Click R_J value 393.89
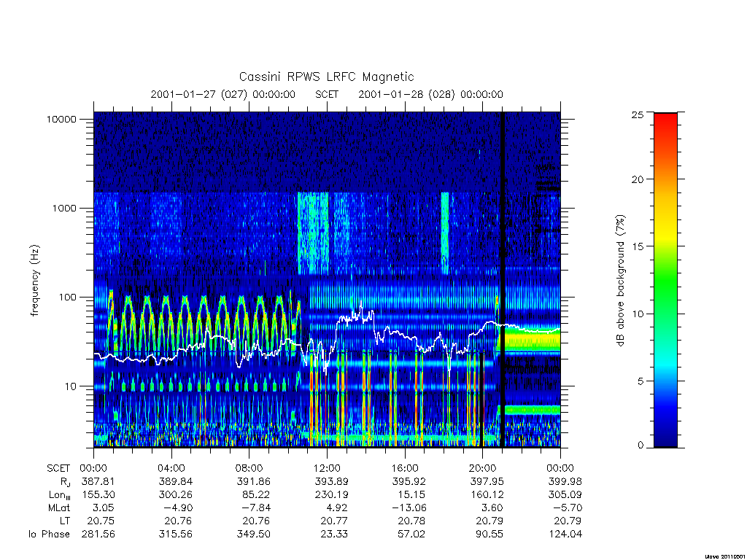Screen dimensions: 747x560 click(x=332, y=482)
